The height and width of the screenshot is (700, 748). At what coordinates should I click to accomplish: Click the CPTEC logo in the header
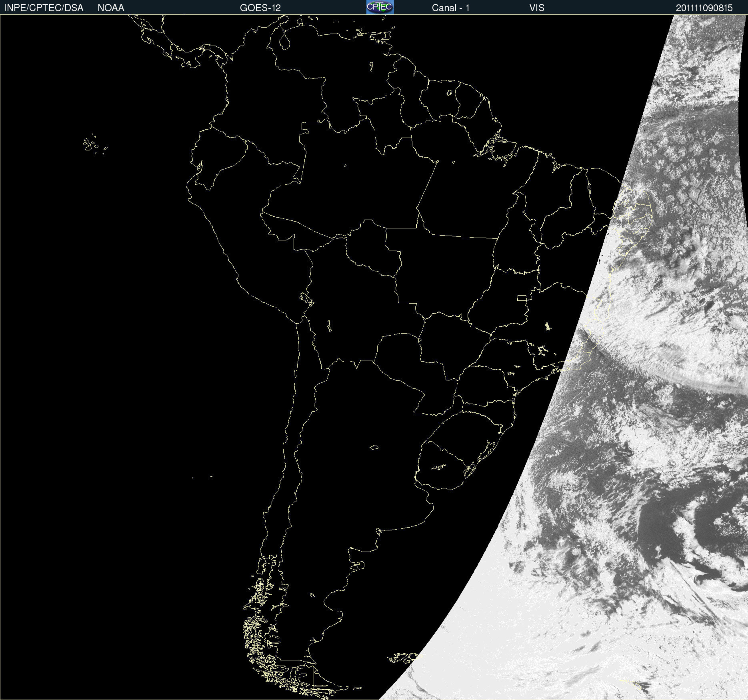380,7
